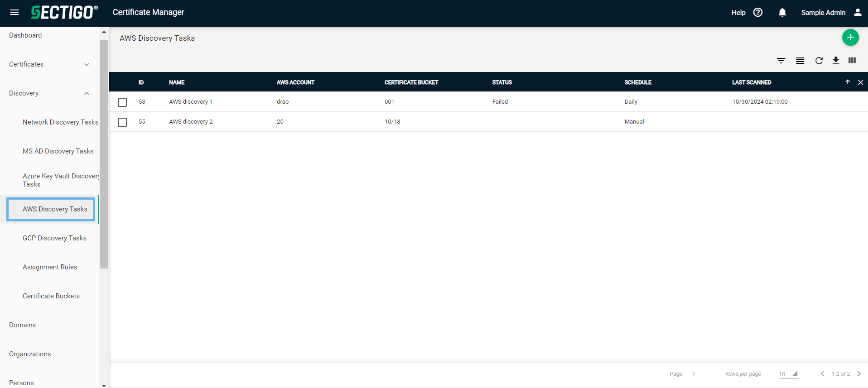Select the checkbox for AWS discovery 2
Viewport: 868px width, 388px height.
(x=122, y=122)
